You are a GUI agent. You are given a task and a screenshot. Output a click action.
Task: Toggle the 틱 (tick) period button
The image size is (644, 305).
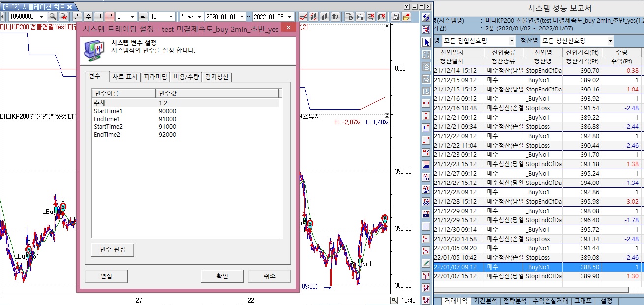tap(143, 17)
